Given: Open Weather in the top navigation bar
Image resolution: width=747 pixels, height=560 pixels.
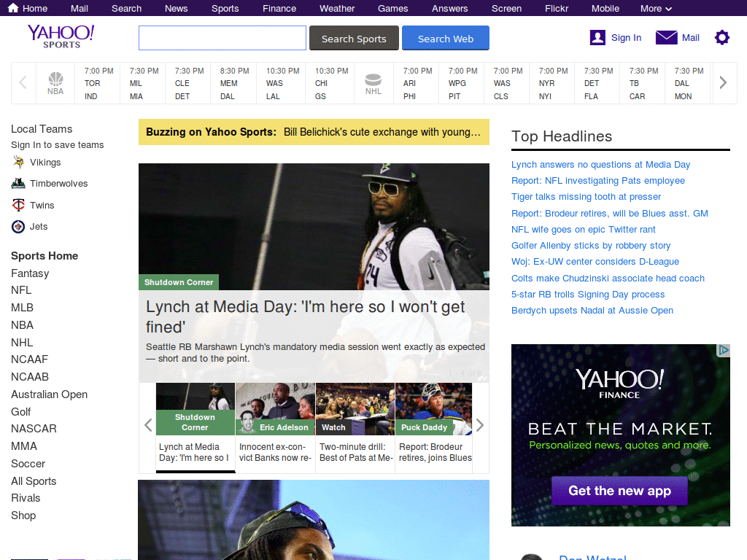Looking at the screenshot, I should point(337,9).
